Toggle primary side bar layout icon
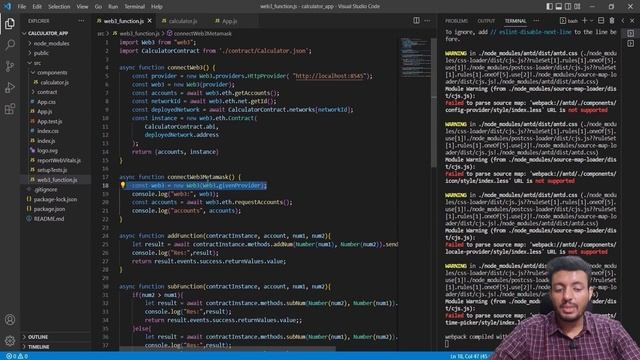The height and width of the screenshot is (360, 640). 549,7
